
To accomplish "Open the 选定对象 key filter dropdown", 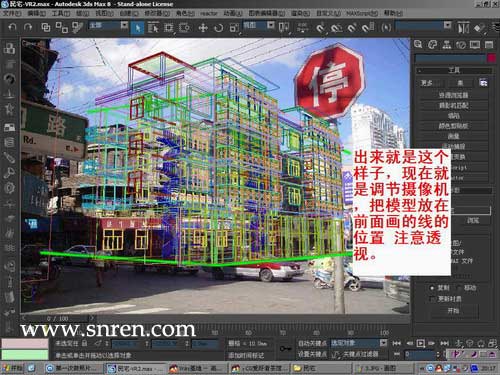I will (359, 343).
